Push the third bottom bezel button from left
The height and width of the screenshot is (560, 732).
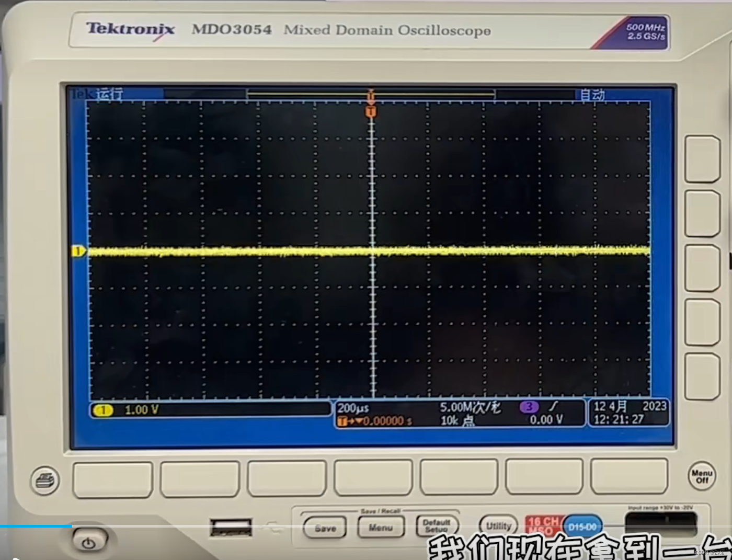coord(287,478)
